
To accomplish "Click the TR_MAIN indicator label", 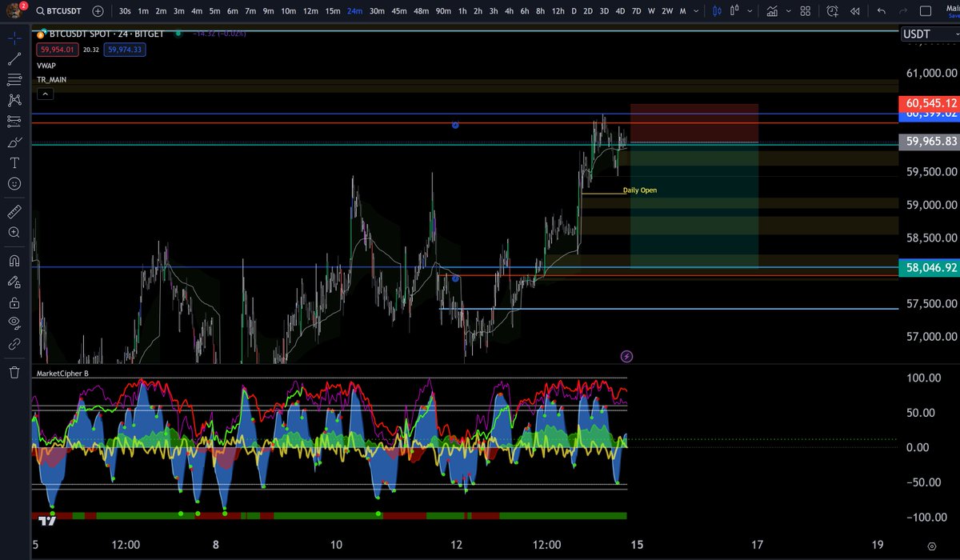I will pyautogui.click(x=51, y=80).
